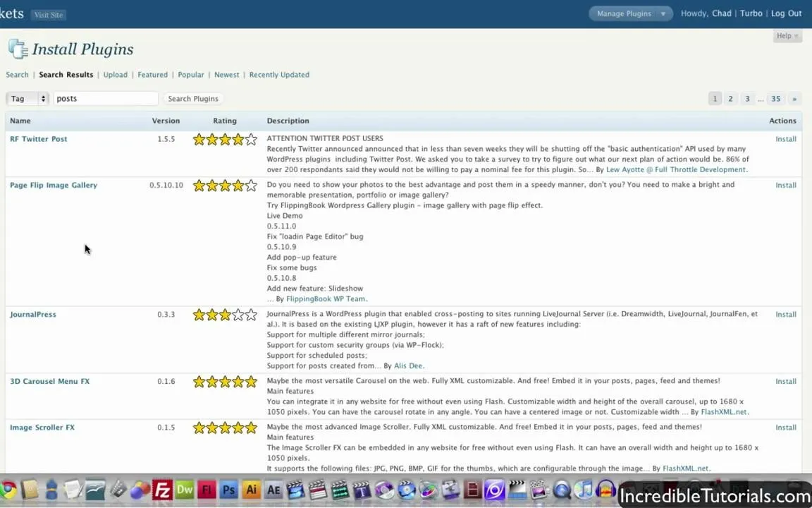Open Google Chrome from the dock
Viewport: 812px width, 508px height.
point(8,490)
